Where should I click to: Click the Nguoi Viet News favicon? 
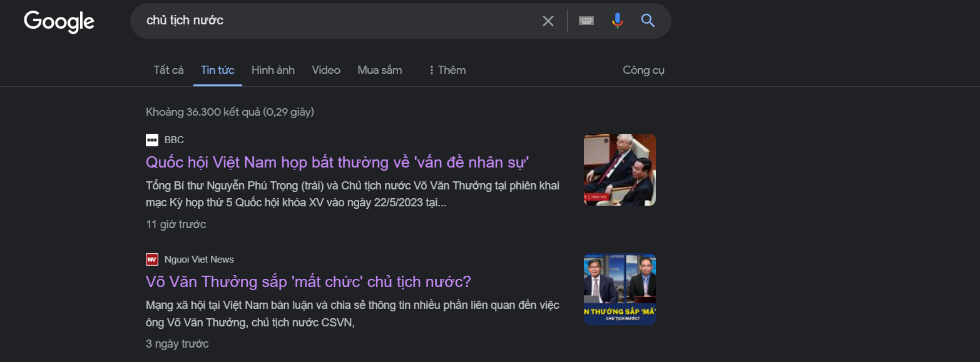pyautogui.click(x=152, y=259)
